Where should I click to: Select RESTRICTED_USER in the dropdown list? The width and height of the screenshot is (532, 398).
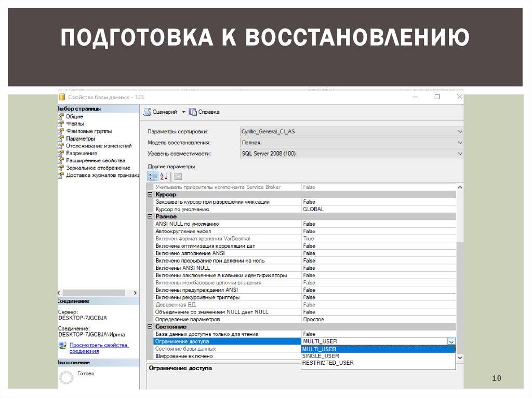click(327, 363)
